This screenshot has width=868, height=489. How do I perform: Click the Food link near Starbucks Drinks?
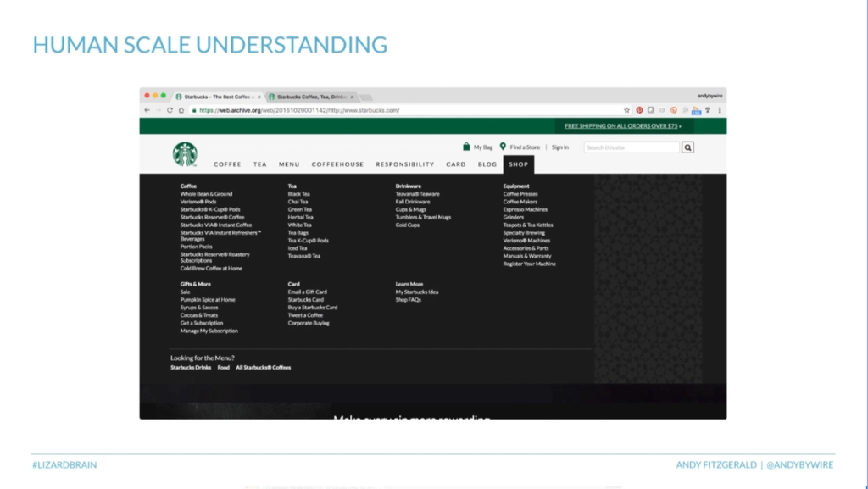(x=223, y=367)
